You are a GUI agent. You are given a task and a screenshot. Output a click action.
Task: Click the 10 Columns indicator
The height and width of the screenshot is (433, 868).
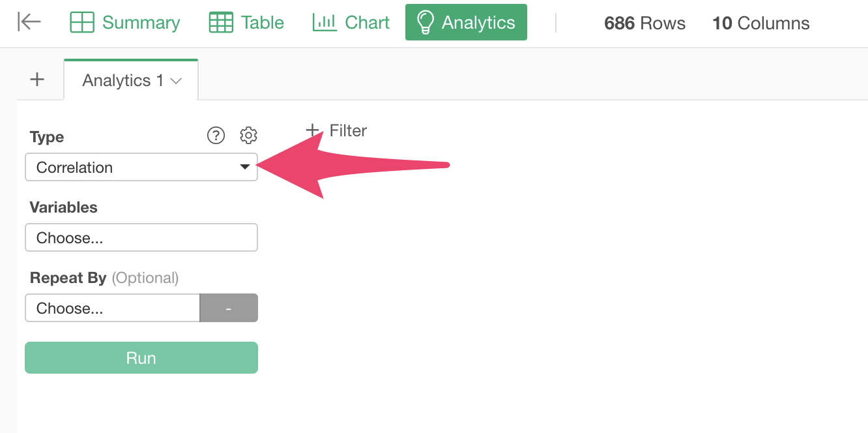pos(761,23)
